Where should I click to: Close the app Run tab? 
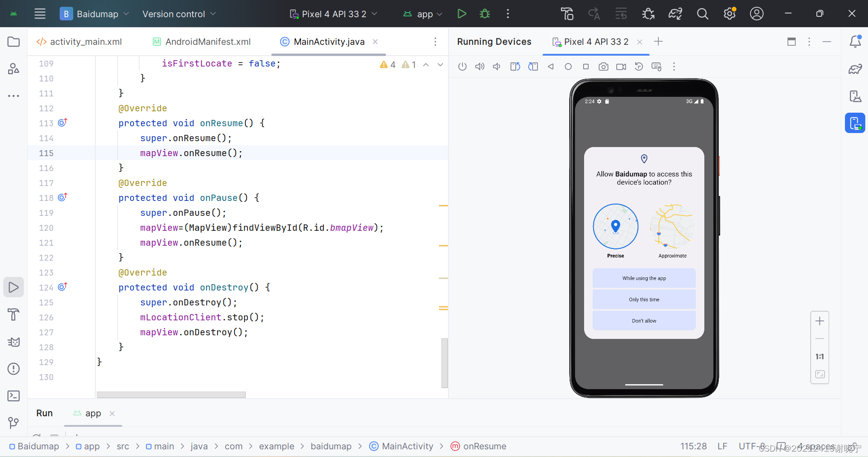click(112, 413)
